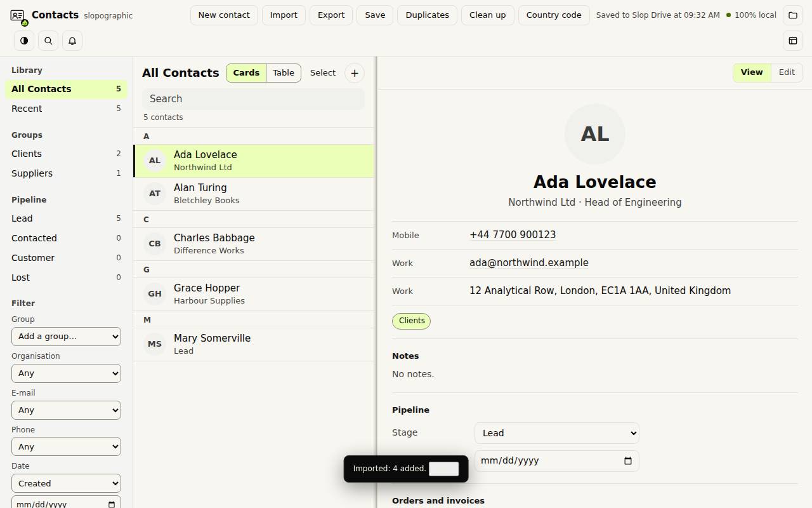Click the Contacts app logo icon

(x=18, y=16)
